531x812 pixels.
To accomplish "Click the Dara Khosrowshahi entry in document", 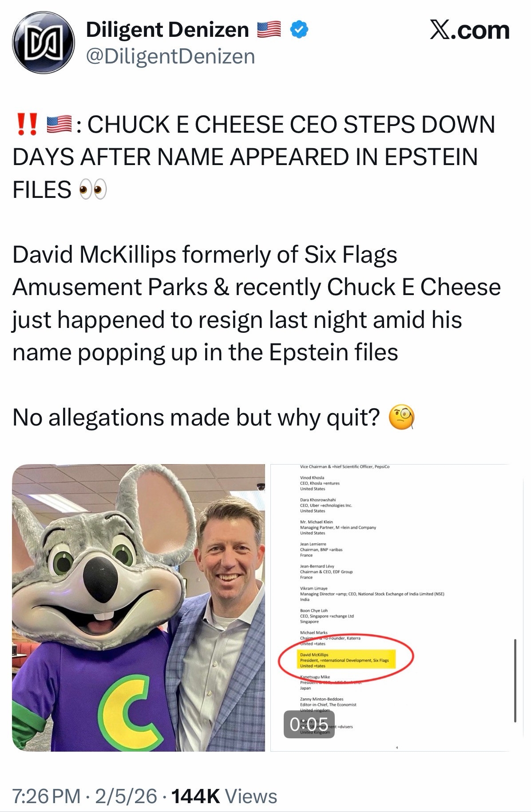I will coord(326,505).
